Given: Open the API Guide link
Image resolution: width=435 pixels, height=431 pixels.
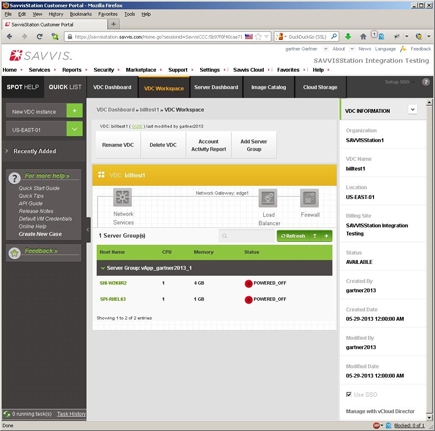Looking at the screenshot, I should (30, 204).
